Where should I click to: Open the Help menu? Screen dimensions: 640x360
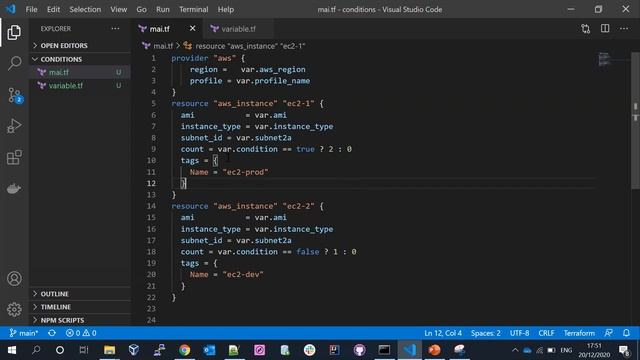pyautogui.click(x=226, y=9)
